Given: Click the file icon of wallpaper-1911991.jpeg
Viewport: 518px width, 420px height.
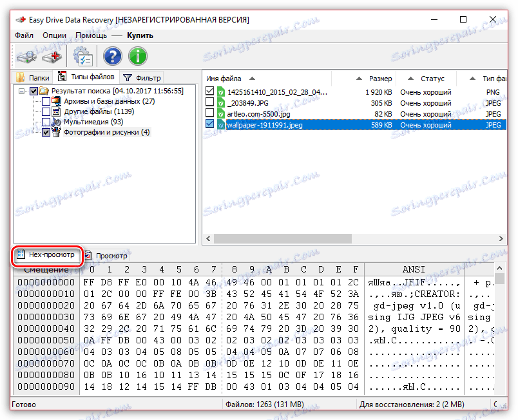Looking at the screenshot, I should [221, 125].
